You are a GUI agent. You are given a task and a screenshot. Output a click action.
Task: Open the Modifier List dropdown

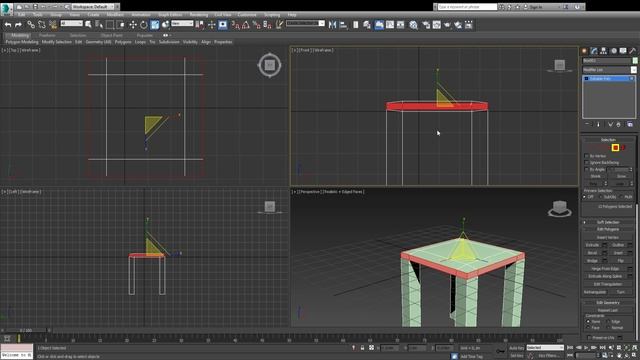click(x=609, y=70)
